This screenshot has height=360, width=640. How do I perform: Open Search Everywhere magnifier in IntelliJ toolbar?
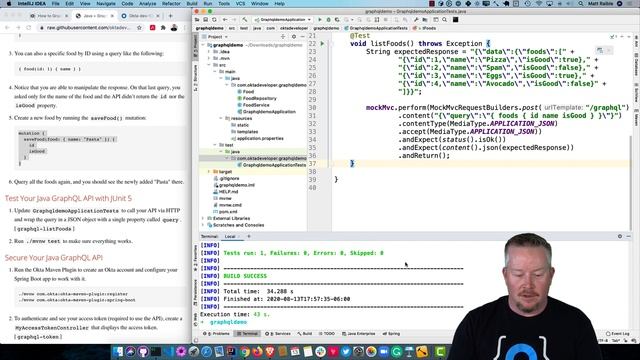[x=444, y=20]
